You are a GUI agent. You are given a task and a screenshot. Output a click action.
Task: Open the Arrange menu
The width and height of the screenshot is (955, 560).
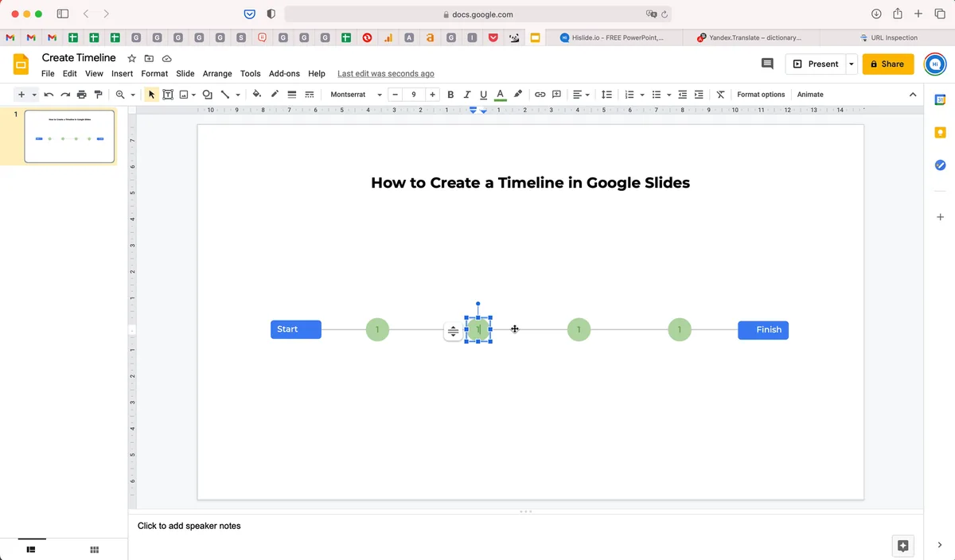coord(217,73)
